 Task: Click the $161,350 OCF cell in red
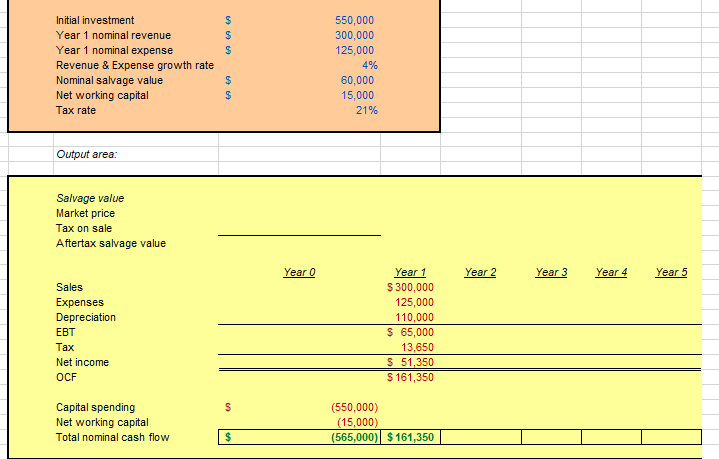tap(410, 377)
